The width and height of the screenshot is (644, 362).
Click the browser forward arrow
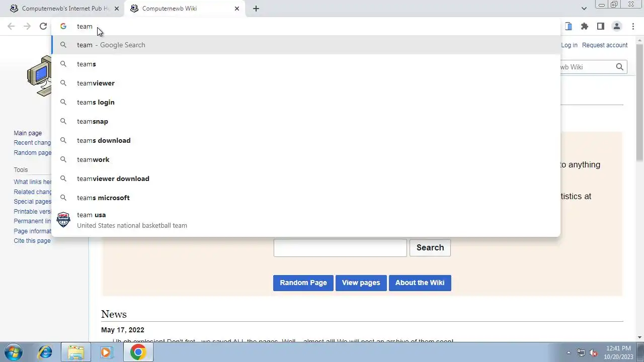click(27, 26)
